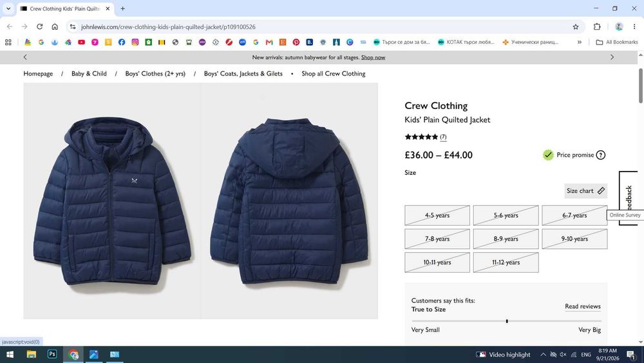The height and width of the screenshot is (363, 644).
Task: Expand hidden system tray icons
Action: coord(543,355)
